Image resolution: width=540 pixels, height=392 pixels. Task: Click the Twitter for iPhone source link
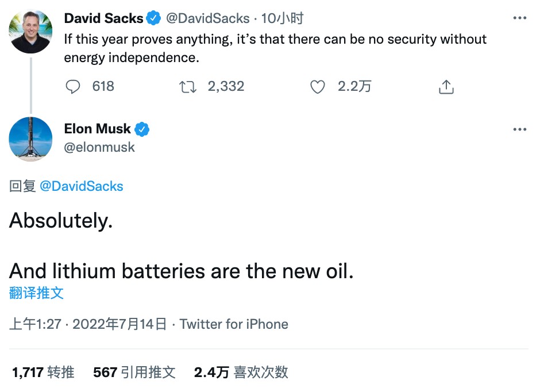point(234,324)
